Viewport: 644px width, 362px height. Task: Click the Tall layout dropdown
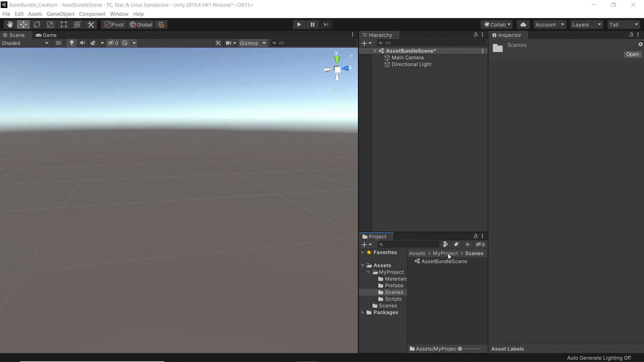pyautogui.click(x=623, y=24)
